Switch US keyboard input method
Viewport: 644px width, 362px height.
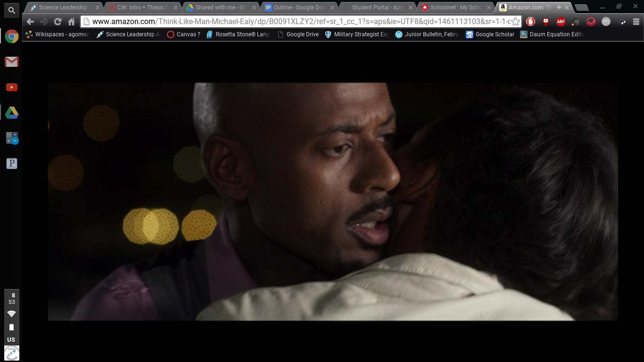pyautogui.click(x=11, y=339)
